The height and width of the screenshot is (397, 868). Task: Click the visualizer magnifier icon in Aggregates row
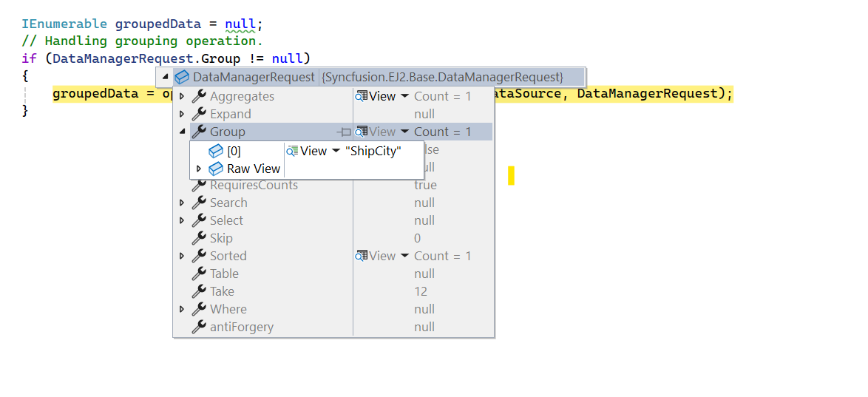coord(362,96)
